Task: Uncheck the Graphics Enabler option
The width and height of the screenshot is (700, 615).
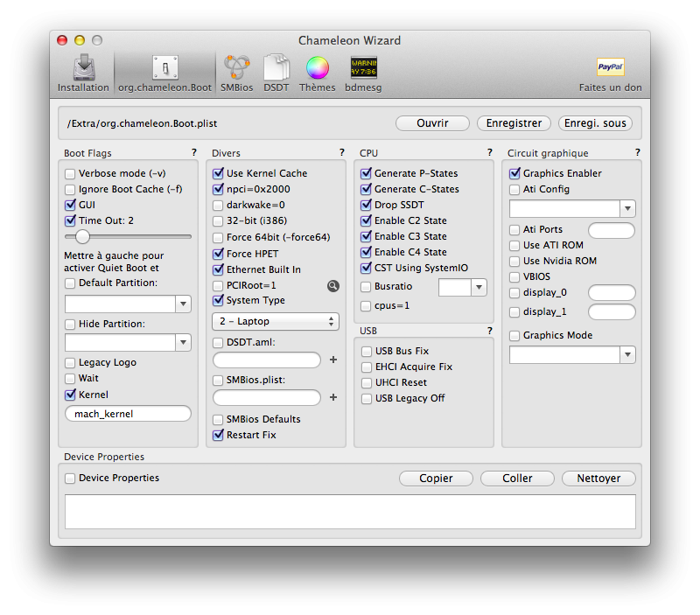Action: point(514,173)
